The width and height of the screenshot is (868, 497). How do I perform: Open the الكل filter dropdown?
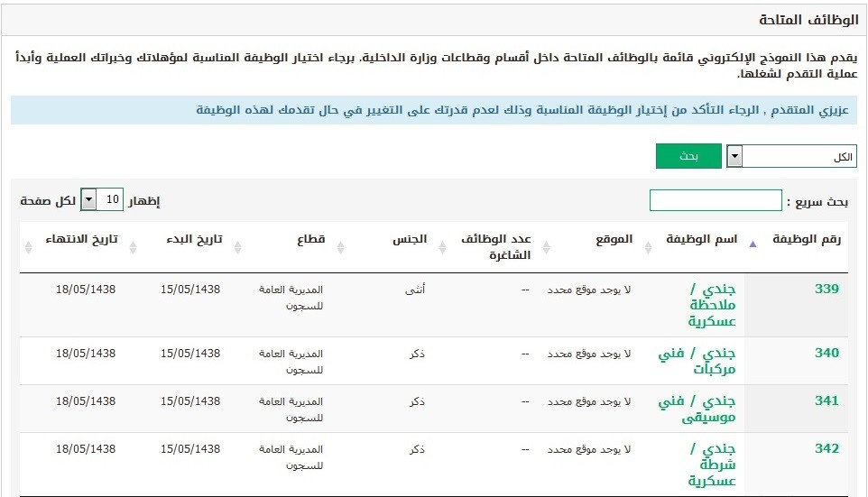[791, 157]
